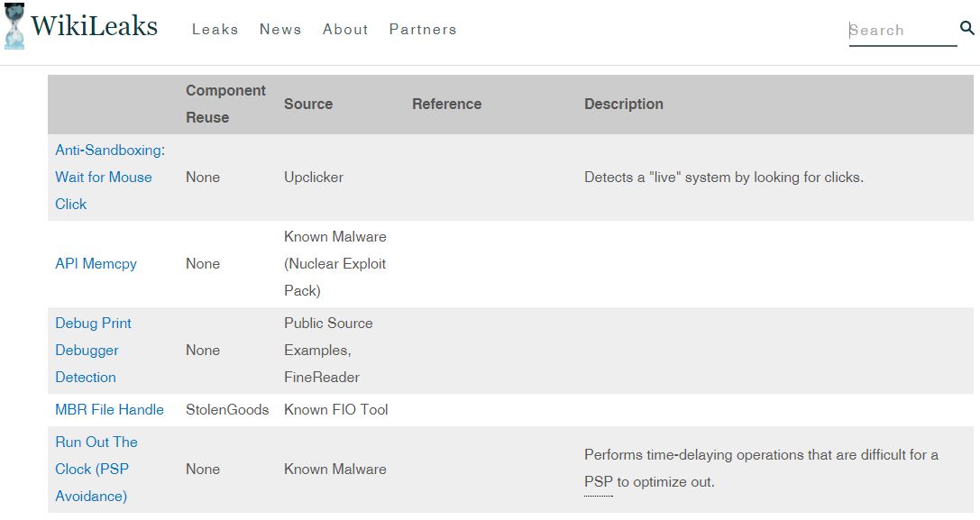Screen dimensions: 980x520
Task: Open the Debug Print Debugger Detection link
Action: [93, 350]
